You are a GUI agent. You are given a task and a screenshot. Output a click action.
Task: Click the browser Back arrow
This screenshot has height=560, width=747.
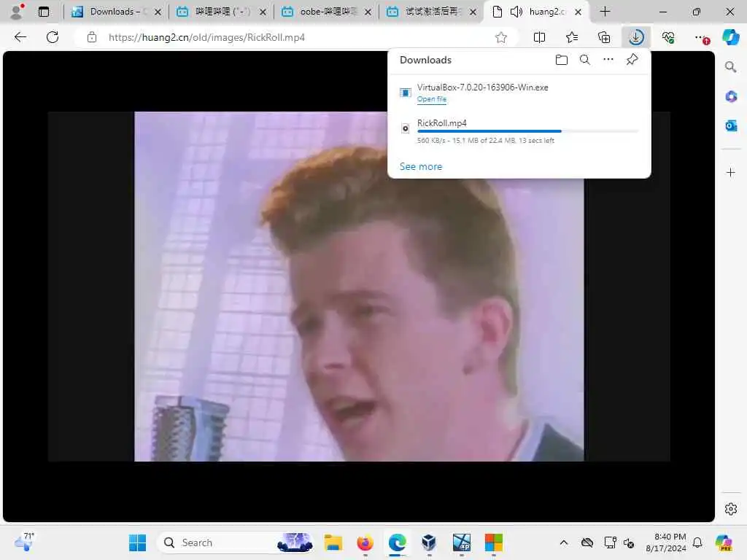pyautogui.click(x=20, y=37)
